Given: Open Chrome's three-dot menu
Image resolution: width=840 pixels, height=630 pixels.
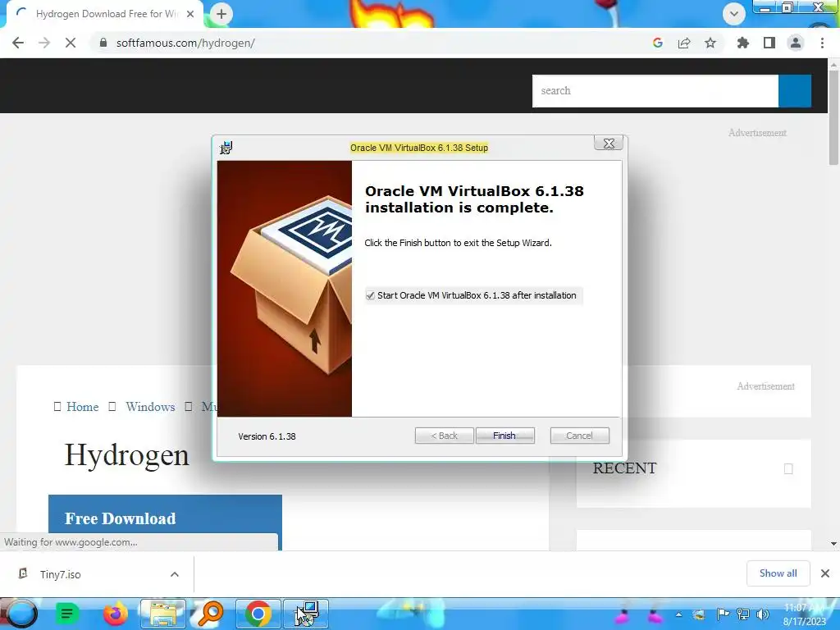Looking at the screenshot, I should [x=822, y=43].
